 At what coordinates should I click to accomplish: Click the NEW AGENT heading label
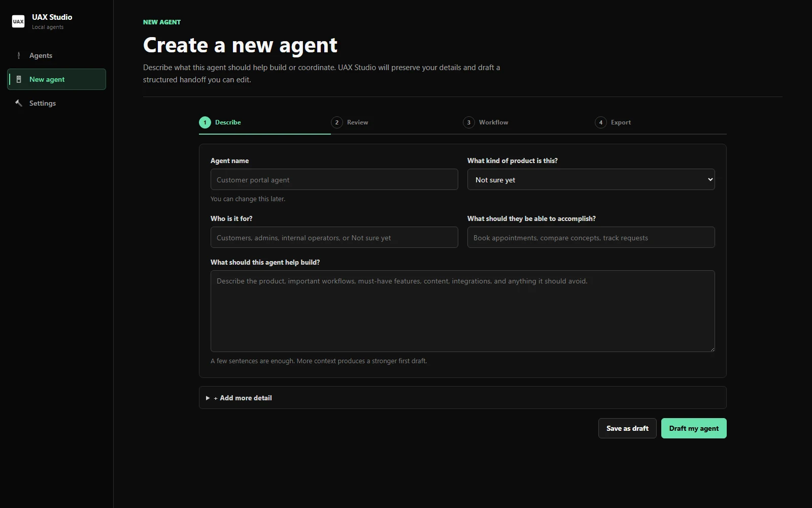[x=162, y=22]
